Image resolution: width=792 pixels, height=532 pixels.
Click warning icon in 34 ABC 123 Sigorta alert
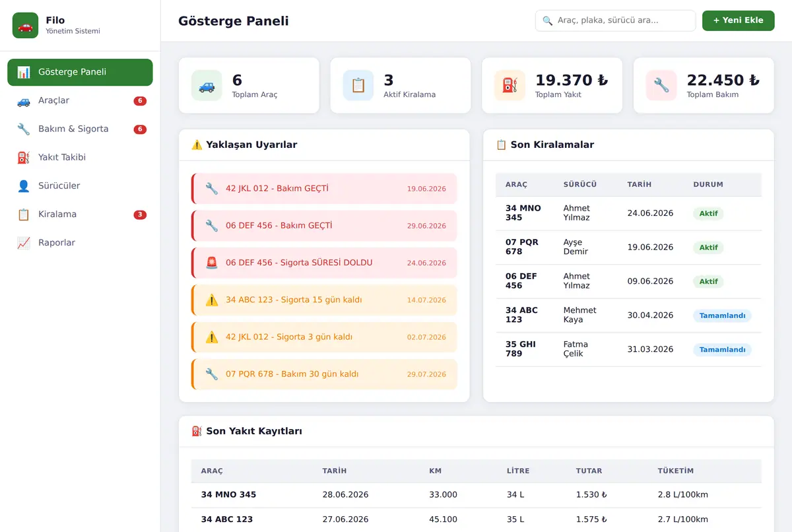tap(212, 300)
